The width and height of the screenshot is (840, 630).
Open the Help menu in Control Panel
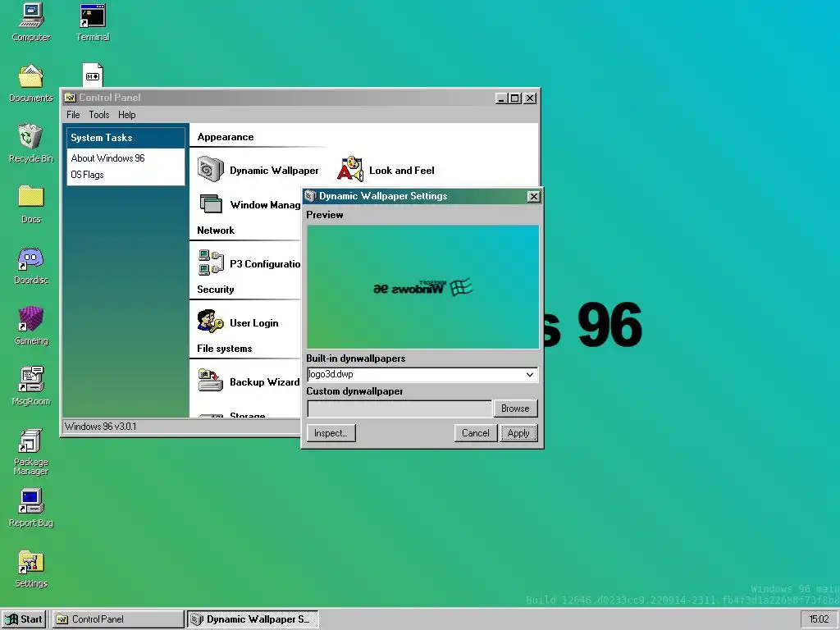pyautogui.click(x=127, y=115)
